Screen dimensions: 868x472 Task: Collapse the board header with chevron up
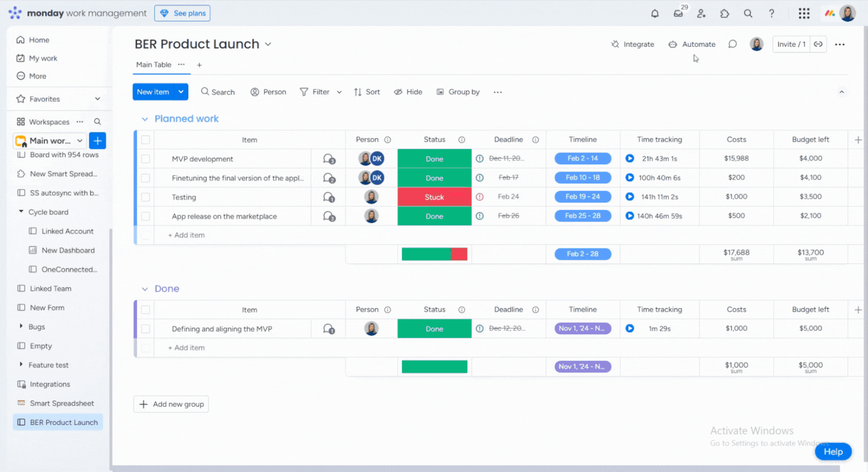(x=842, y=92)
